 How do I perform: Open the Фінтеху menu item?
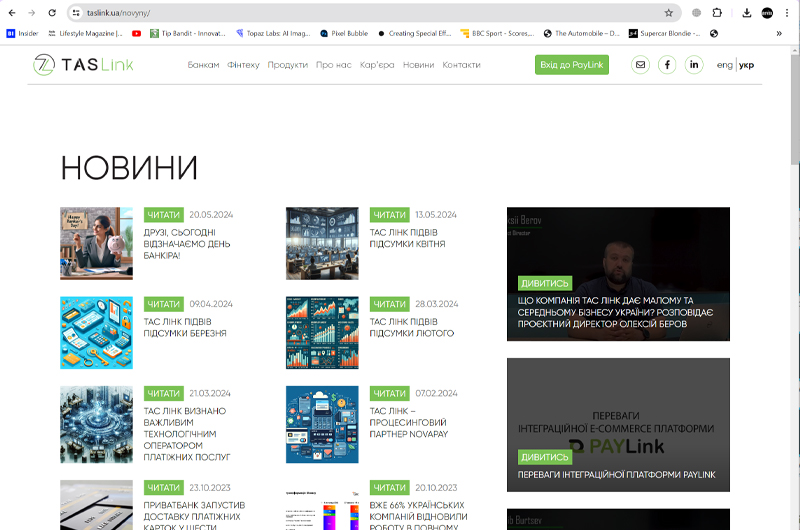[243, 65]
